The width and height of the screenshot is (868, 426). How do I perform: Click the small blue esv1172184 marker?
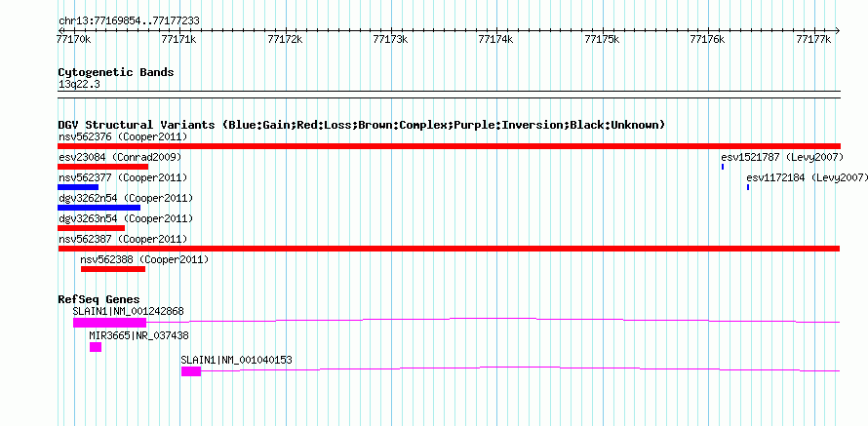pyautogui.click(x=748, y=187)
